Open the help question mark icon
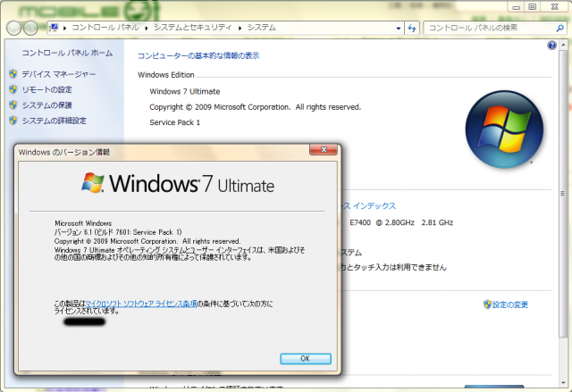The width and height of the screenshot is (572, 392). [x=551, y=46]
